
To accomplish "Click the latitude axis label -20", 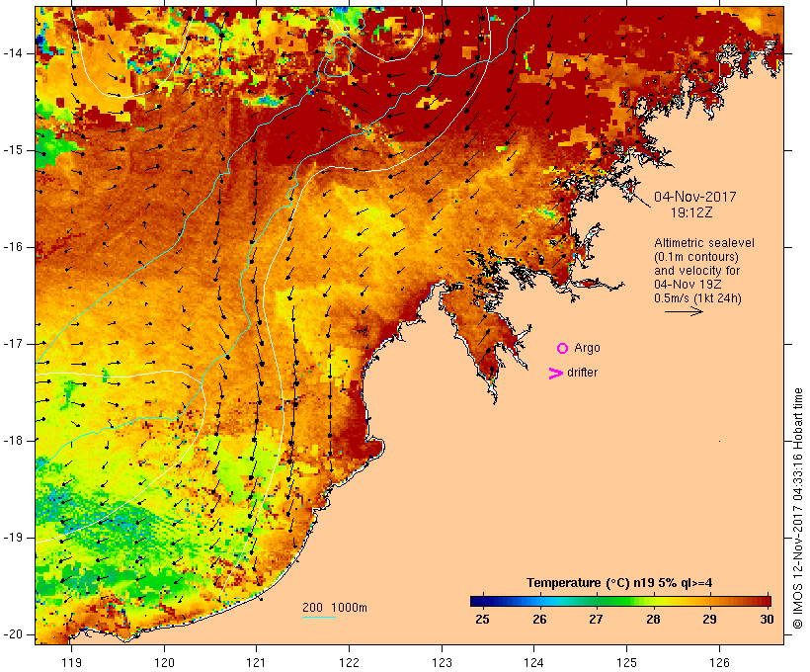I will (13, 634).
